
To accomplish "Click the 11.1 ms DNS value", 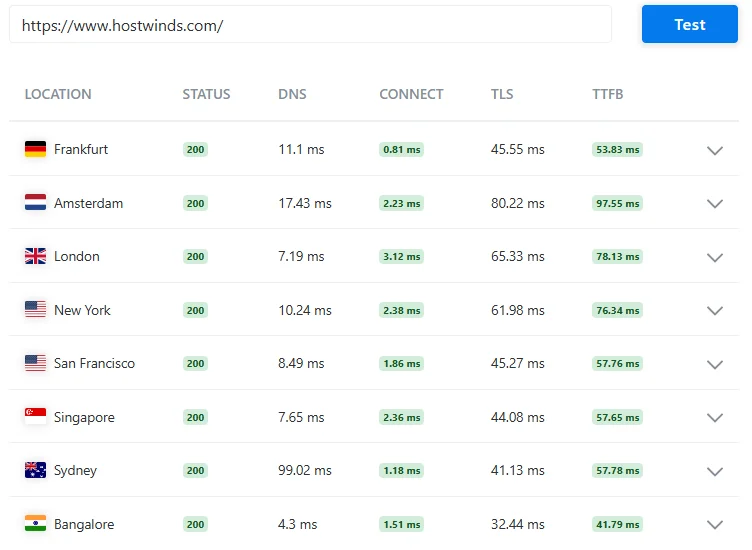I will [301, 150].
